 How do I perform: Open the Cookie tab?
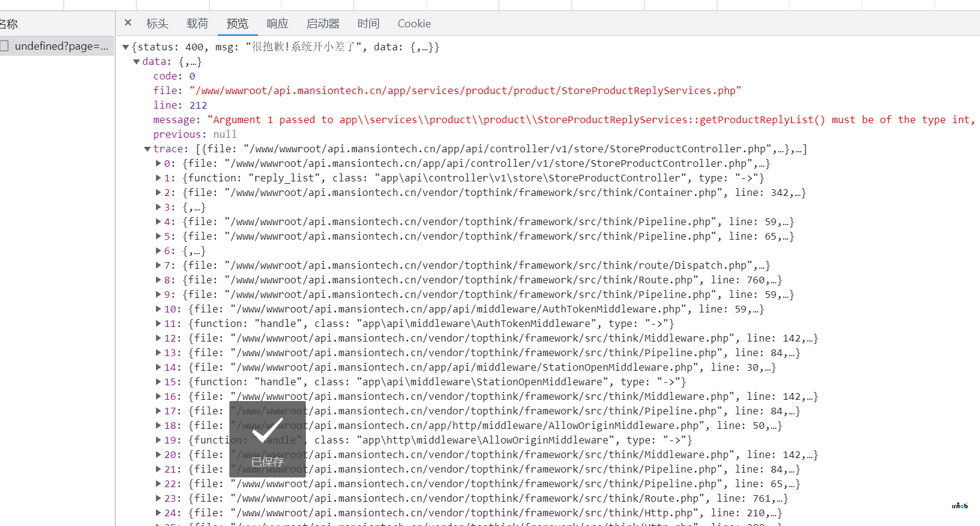tap(414, 24)
